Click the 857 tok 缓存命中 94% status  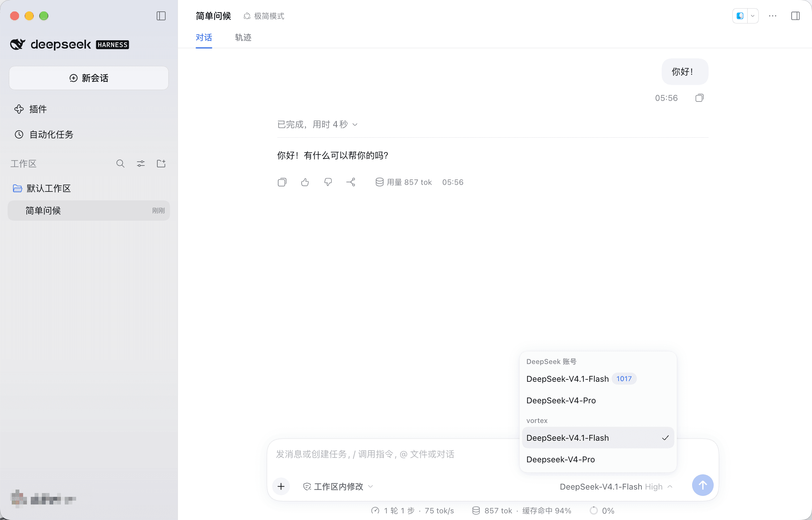(521, 510)
